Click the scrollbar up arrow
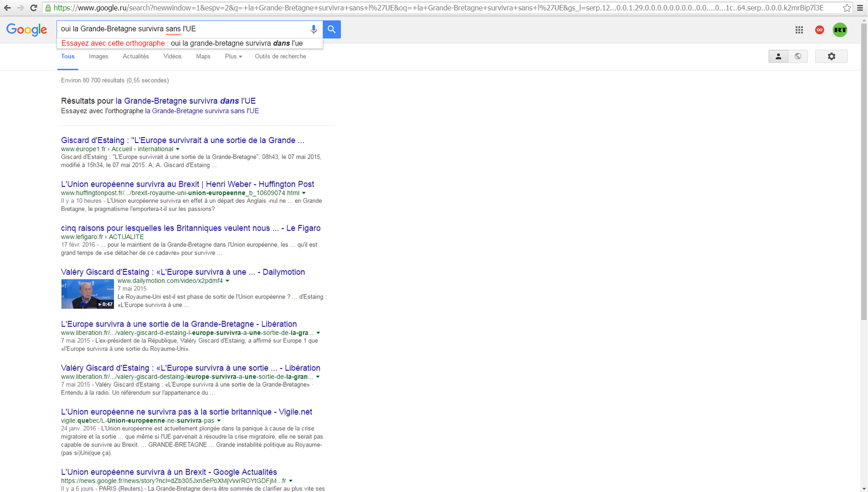868x492 pixels. [x=864, y=20]
